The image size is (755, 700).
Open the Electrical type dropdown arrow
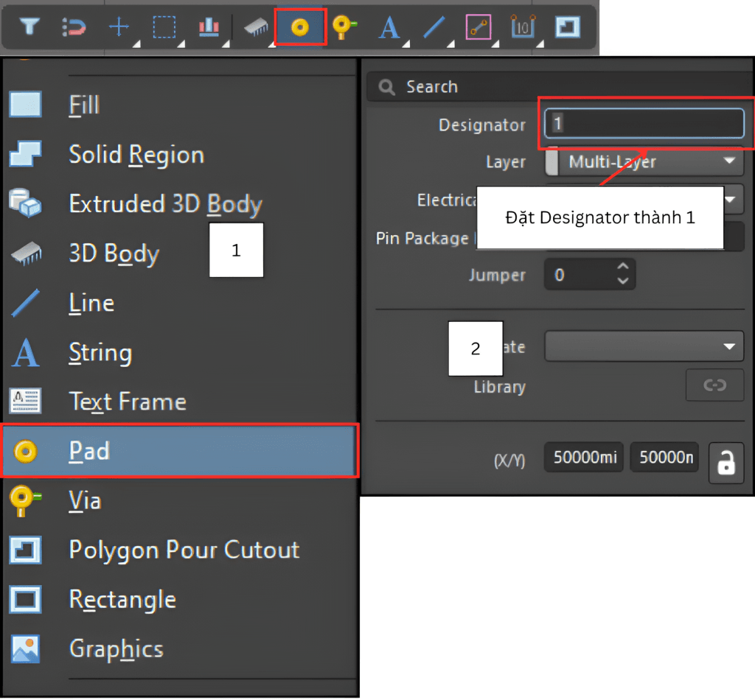[731, 200]
